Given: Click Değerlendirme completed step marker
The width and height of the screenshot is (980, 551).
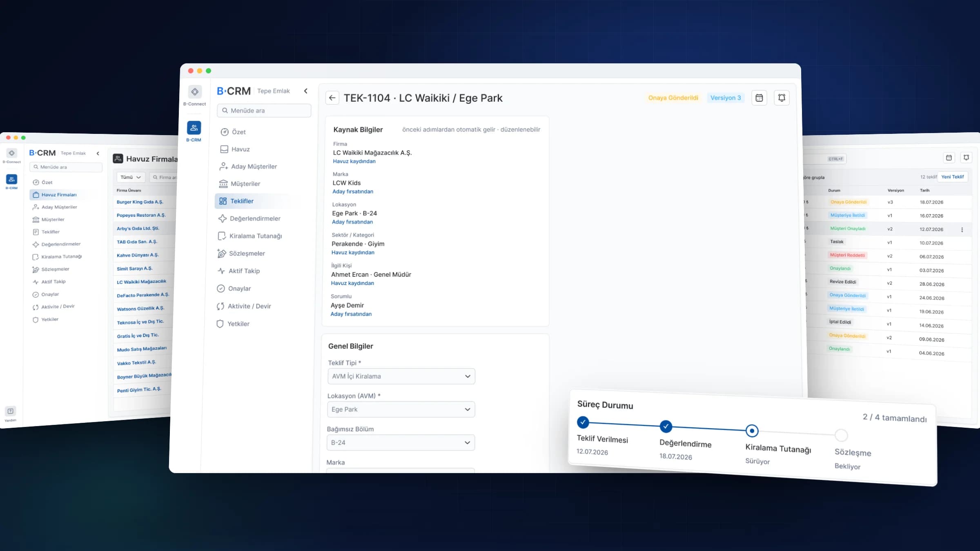Looking at the screenshot, I should (666, 427).
